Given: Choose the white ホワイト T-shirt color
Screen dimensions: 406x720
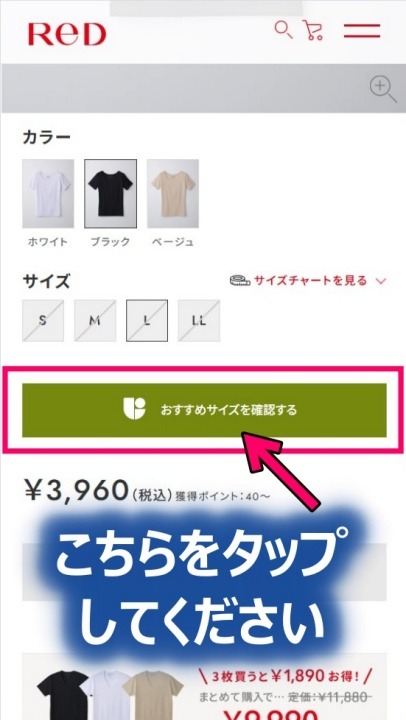Looking at the screenshot, I should coord(48,193).
